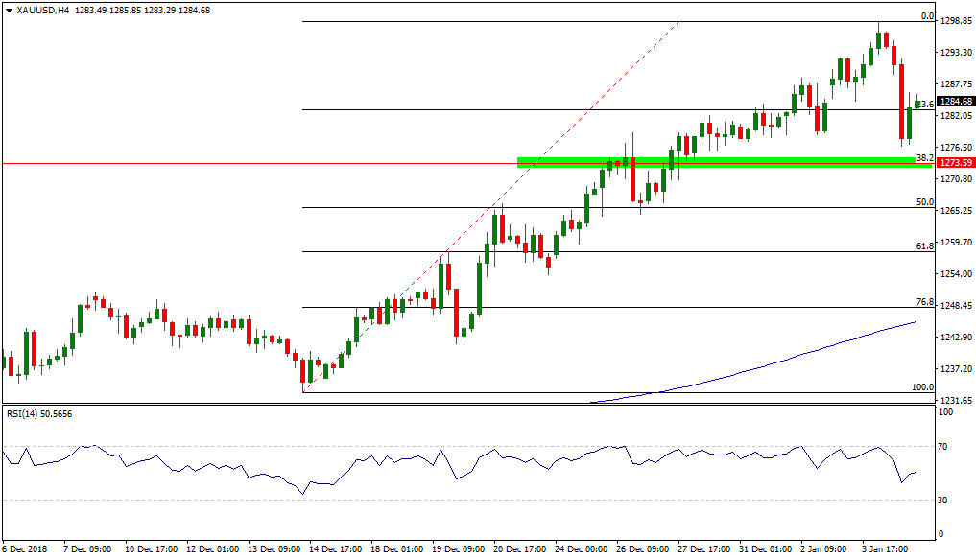This screenshot has width=976, height=560.
Task: Click the RSI(14) indicator label
Action: pyautogui.click(x=38, y=413)
